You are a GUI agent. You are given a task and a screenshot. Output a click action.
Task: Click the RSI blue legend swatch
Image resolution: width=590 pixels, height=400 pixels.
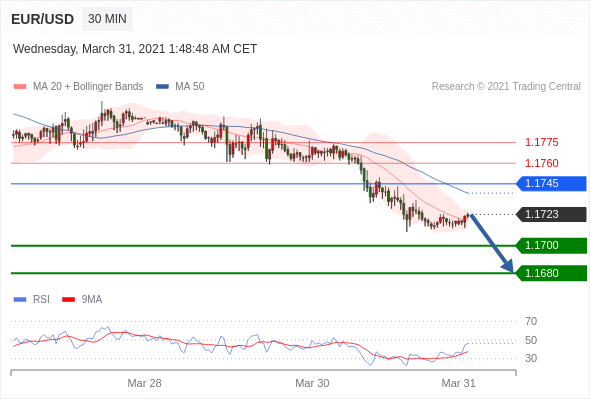tap(20, 300)
